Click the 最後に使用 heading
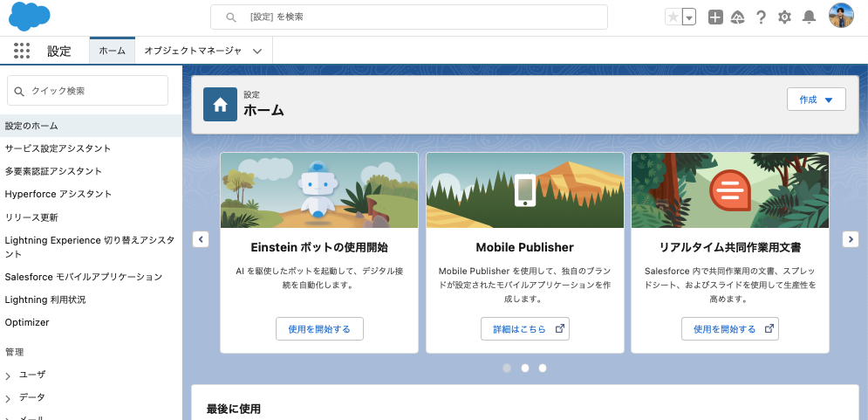 click(233, 409)
